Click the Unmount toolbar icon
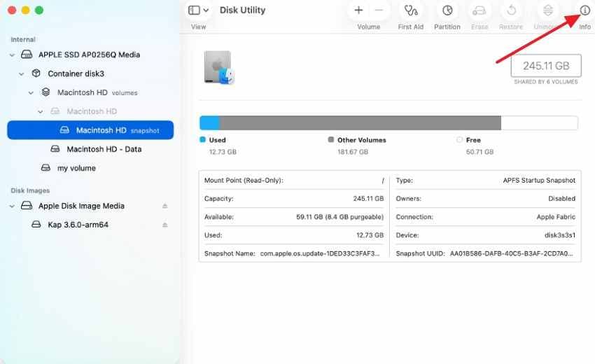595x364 pixels. (x=547, y=10)
